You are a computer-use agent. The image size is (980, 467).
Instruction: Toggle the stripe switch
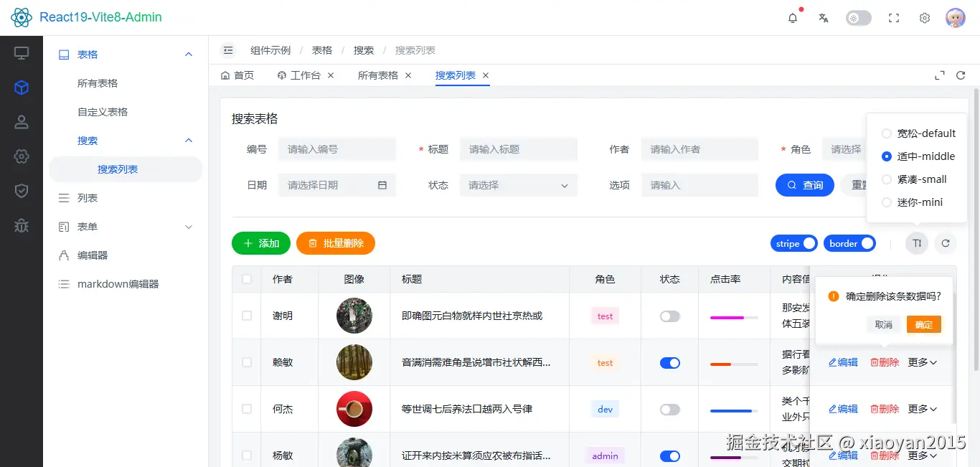794,243
